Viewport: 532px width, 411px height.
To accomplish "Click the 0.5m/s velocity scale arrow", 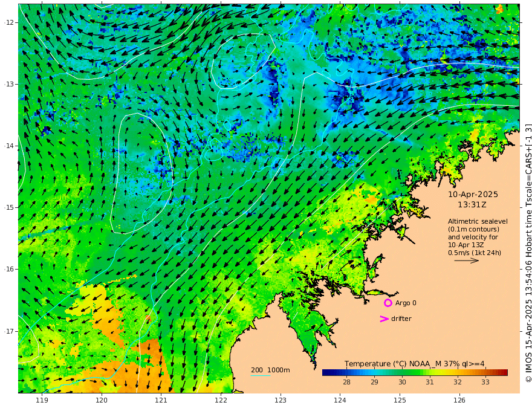I will pyautogui.click(x=467, y=261).
